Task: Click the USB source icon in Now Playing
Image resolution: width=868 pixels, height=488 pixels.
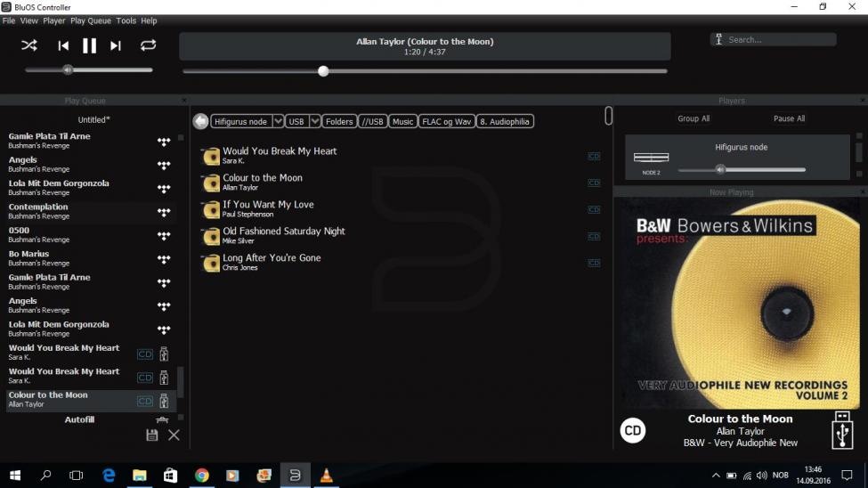Action: click(842, 430)
